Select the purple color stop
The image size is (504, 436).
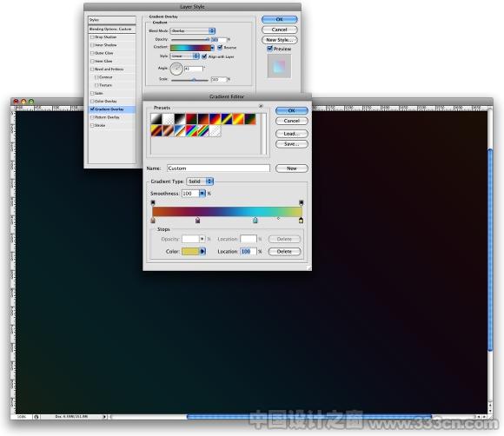pos(197,220)
